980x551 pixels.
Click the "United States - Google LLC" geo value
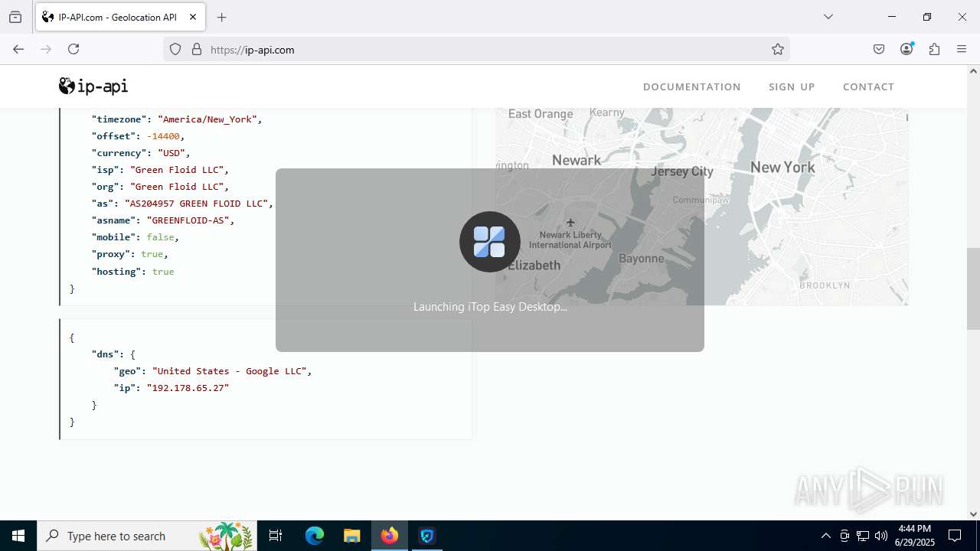click(x=230, y=371)
